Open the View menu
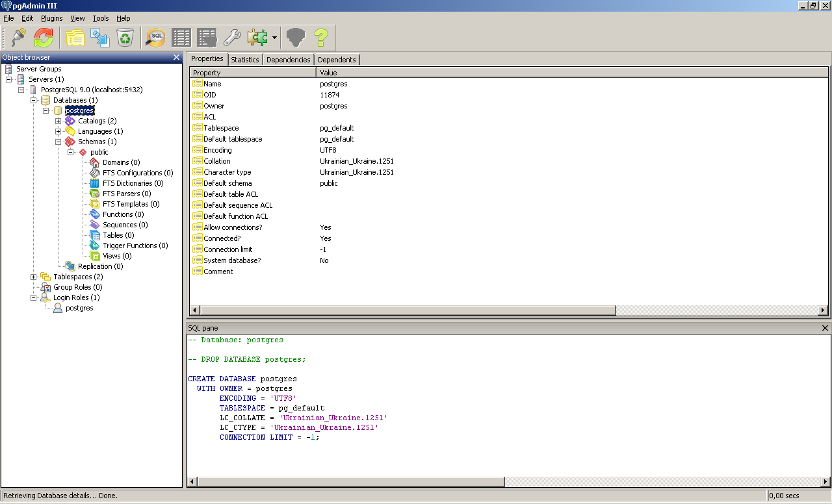 [77, 18]
